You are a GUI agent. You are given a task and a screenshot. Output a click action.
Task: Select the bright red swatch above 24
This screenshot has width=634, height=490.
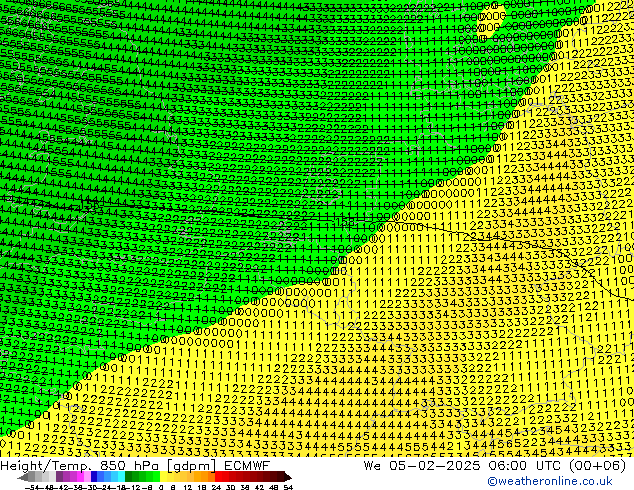click(219, 477)
